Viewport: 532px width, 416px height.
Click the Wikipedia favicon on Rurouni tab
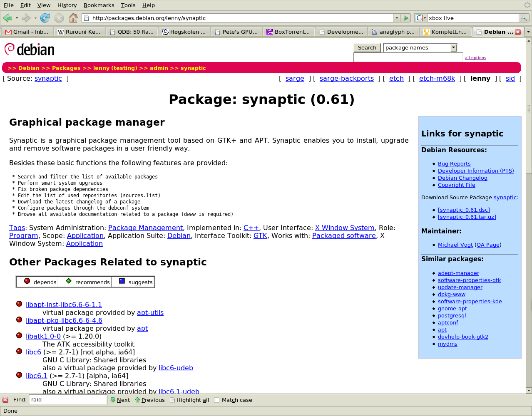pos(61,32)
